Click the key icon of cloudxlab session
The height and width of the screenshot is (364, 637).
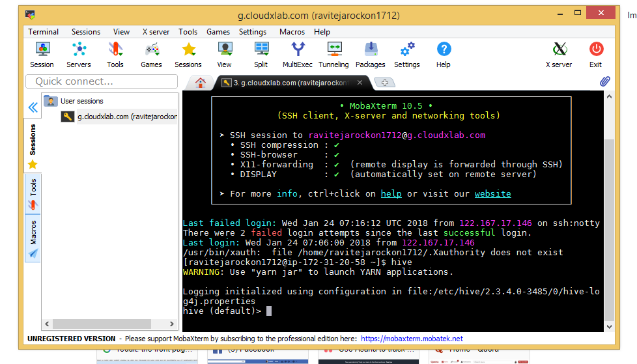click(x=68, y=117)
